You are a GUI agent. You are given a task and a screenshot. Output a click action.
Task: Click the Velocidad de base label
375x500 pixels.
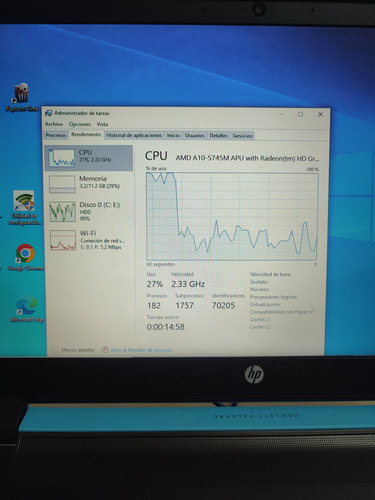[270, 274]
